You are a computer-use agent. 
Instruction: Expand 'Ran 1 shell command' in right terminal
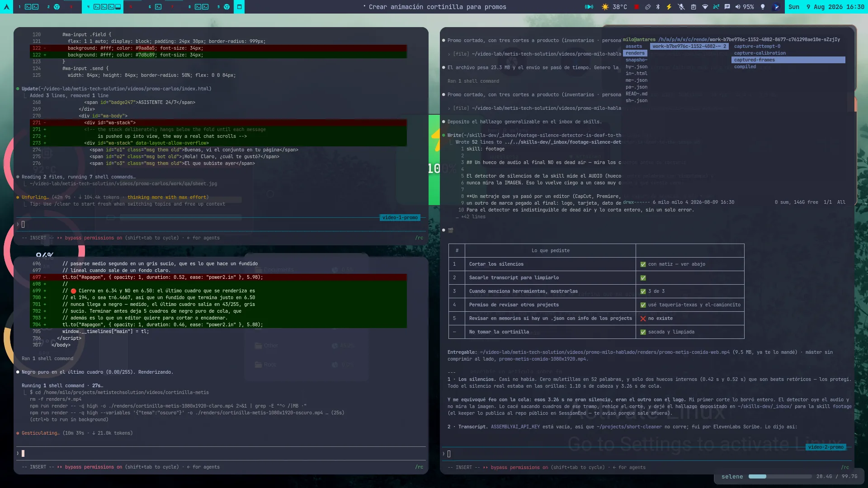click(x=473, y=81)
